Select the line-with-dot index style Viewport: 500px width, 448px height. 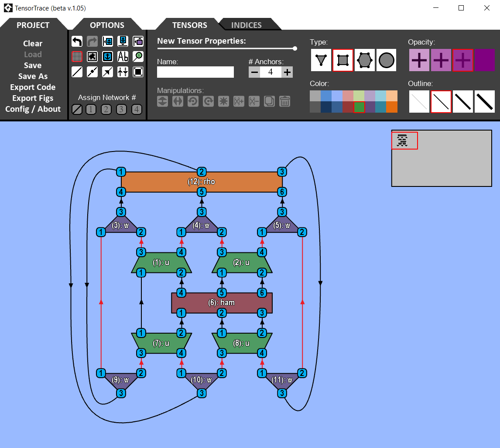click(92, 72)
